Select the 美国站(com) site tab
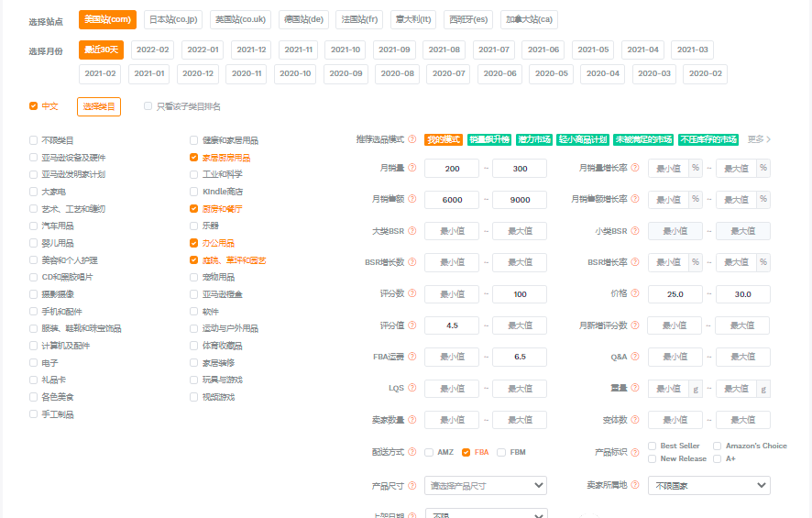This screenshot has width=812, height=518. pyautogui.click(x=108, y=19)
